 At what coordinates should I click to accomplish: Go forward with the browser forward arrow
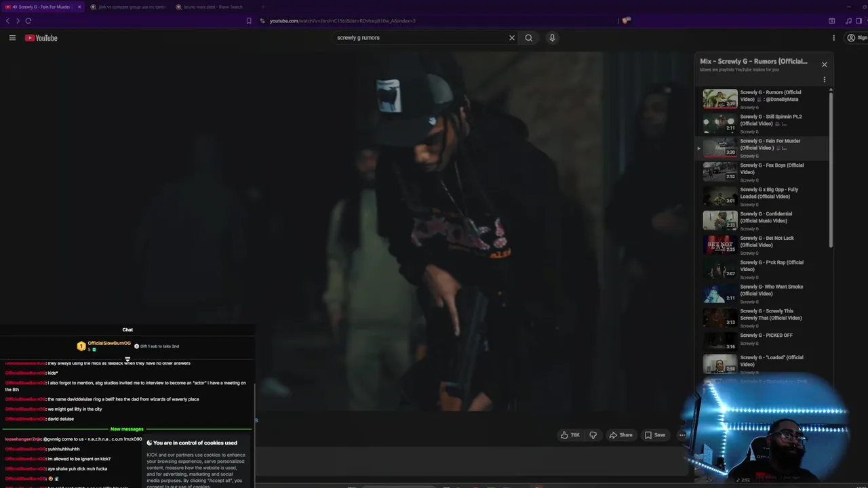pyautogui.click(x=18, y=21)
